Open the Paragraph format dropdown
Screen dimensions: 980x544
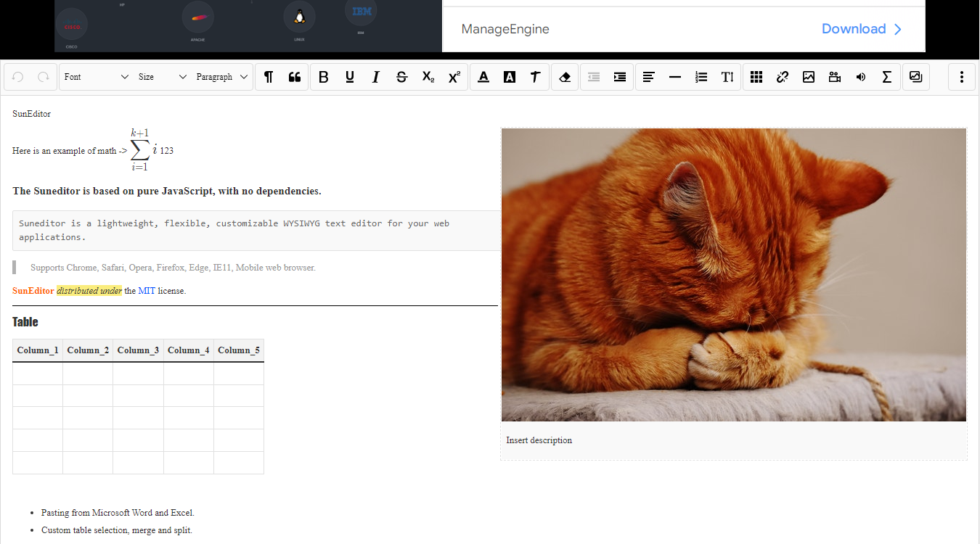tap(222, 77)
